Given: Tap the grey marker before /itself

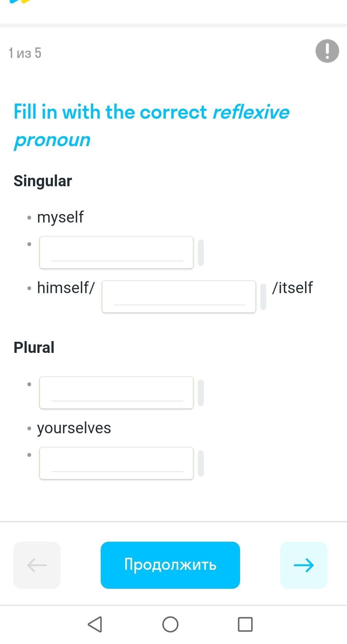Looking at the screenshot, I should pos(263,297).
